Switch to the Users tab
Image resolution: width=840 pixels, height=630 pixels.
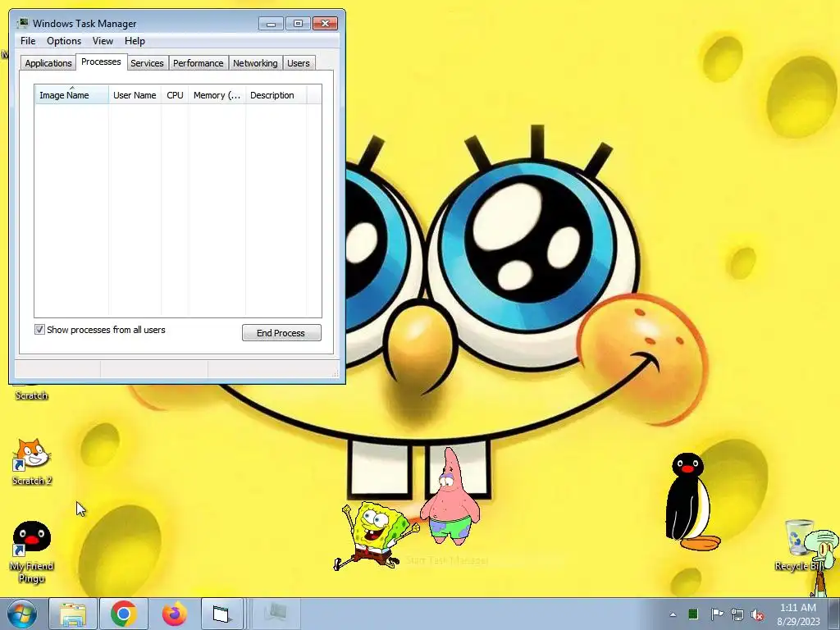pyautogui.click(x=299, y=63)
